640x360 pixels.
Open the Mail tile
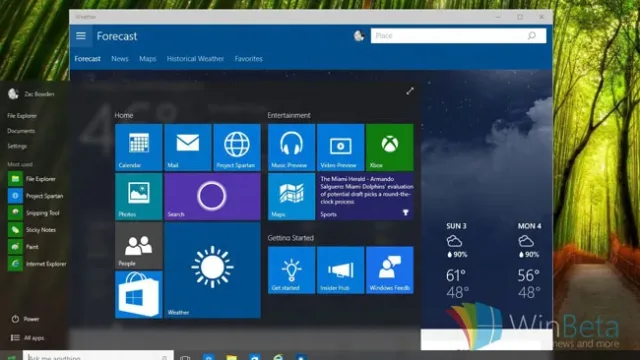tap(188, 147)
